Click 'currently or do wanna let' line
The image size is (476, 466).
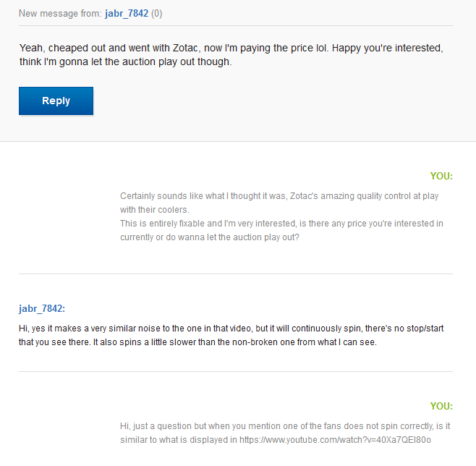coord(210,237)
